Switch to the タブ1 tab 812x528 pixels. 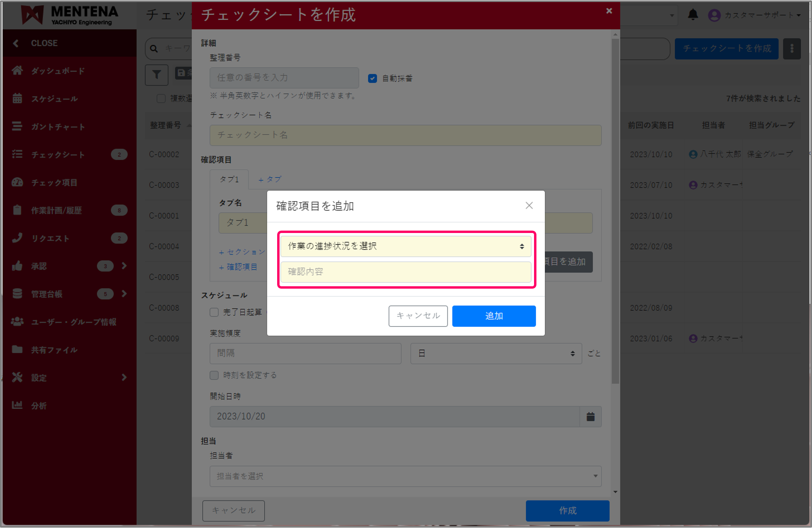click(229, 179)
